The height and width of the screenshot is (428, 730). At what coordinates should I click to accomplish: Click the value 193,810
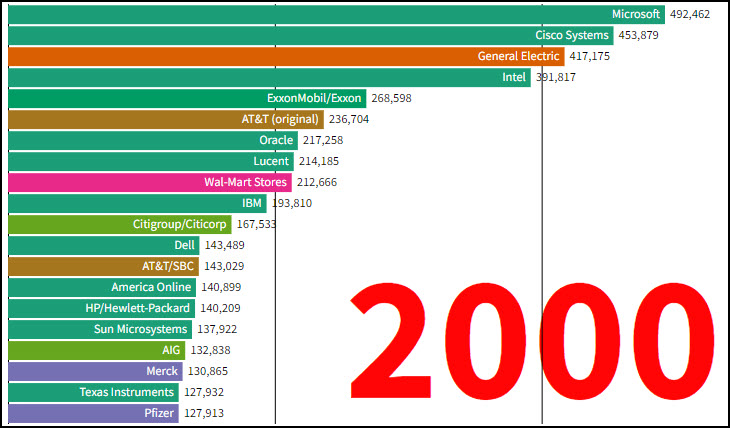292,203
